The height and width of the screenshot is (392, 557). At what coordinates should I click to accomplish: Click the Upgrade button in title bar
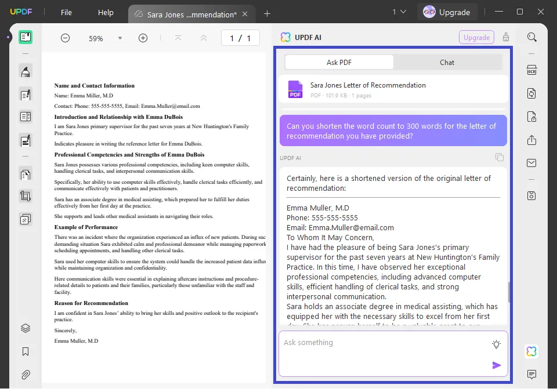tap(447, 12)
